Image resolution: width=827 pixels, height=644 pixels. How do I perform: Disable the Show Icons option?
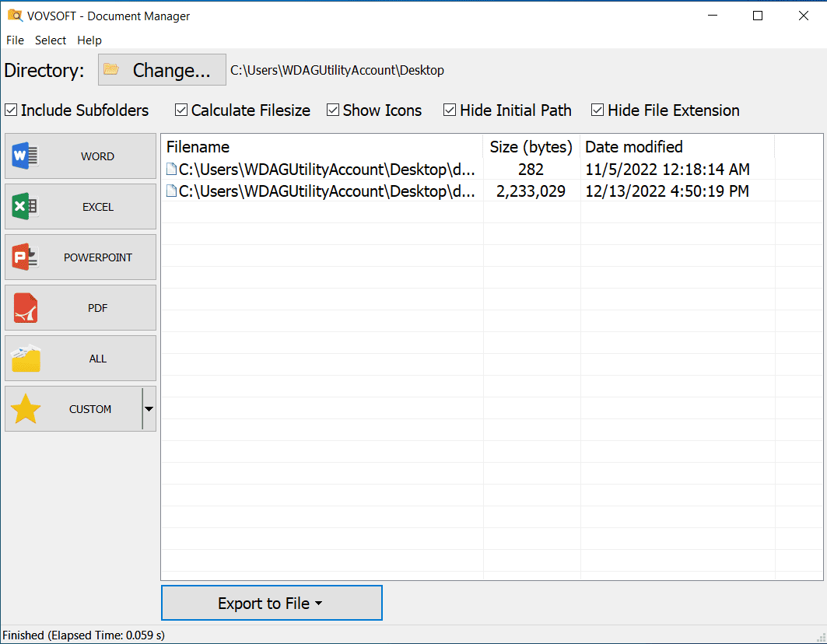click(333, 110)
